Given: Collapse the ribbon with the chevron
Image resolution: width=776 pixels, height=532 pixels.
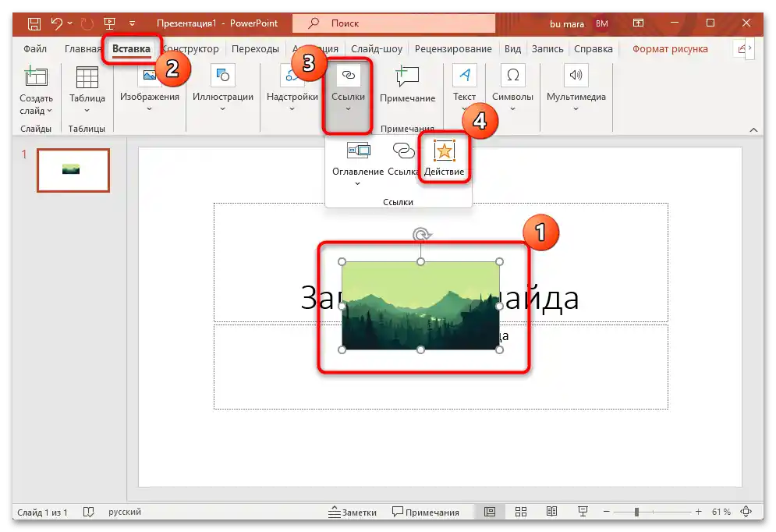Looking at the screenshot, I should 753,130.
